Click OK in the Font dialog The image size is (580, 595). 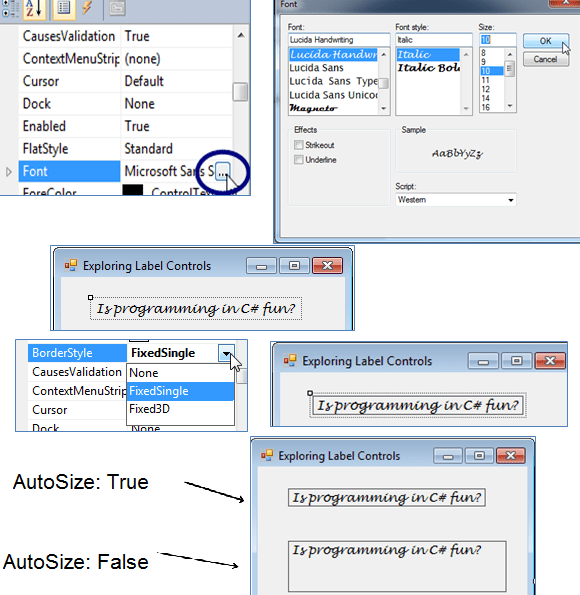(545, 41)
